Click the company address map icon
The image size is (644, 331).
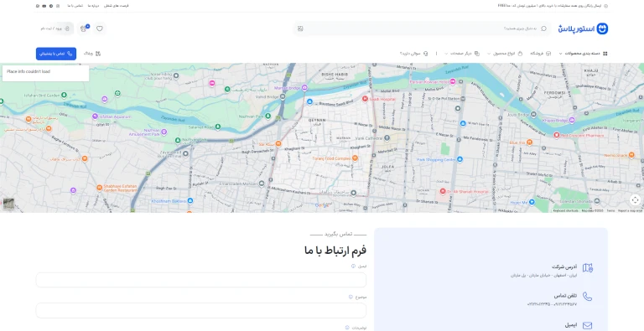coord(588,268)
